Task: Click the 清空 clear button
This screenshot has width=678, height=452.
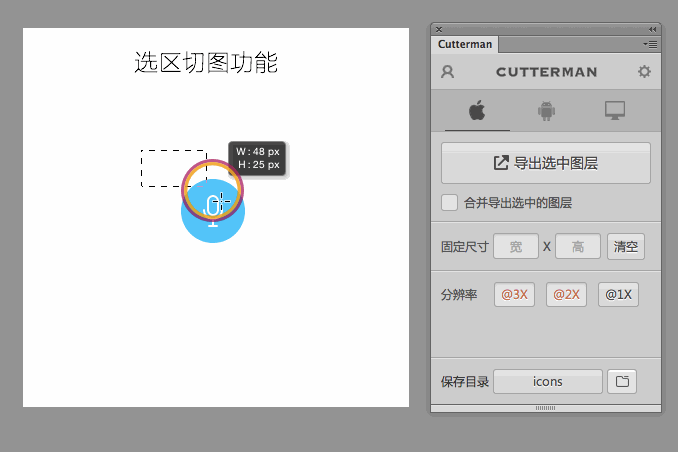Action: [x=626, y=246]
